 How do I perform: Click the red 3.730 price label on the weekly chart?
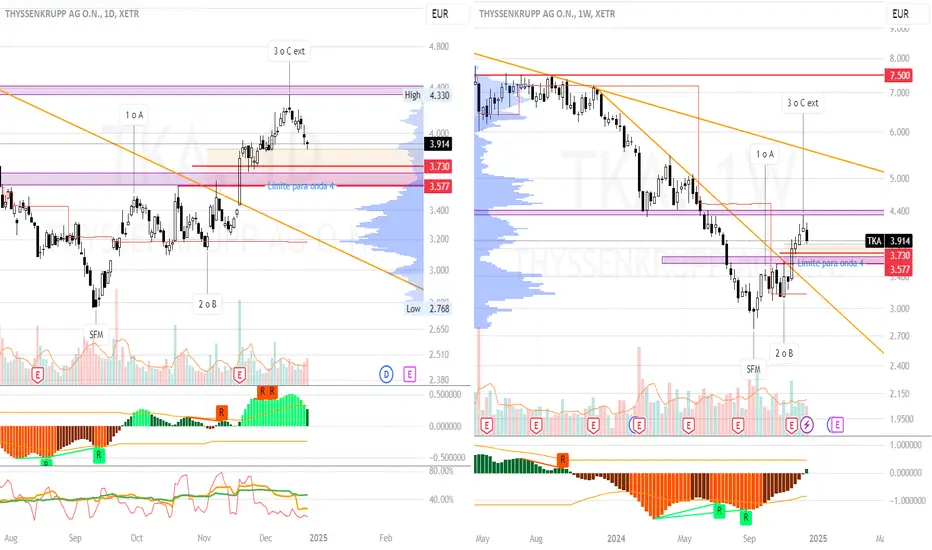pyautogui.click(x=899, y=255)
